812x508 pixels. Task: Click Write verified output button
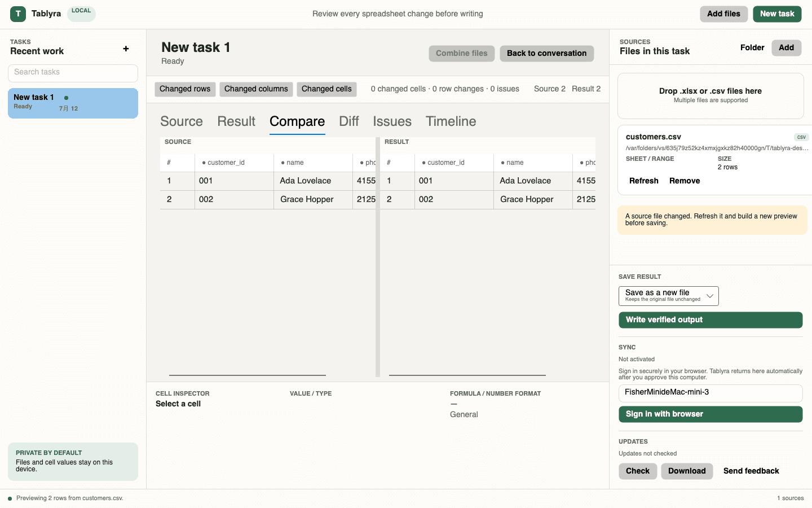(710, 320)
